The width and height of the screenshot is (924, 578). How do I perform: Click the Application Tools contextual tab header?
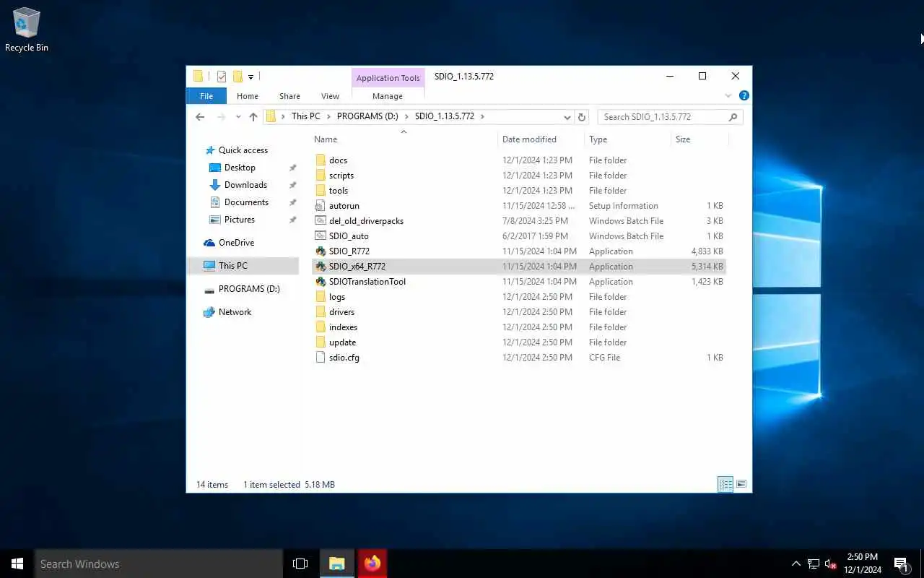coord(388,78)
